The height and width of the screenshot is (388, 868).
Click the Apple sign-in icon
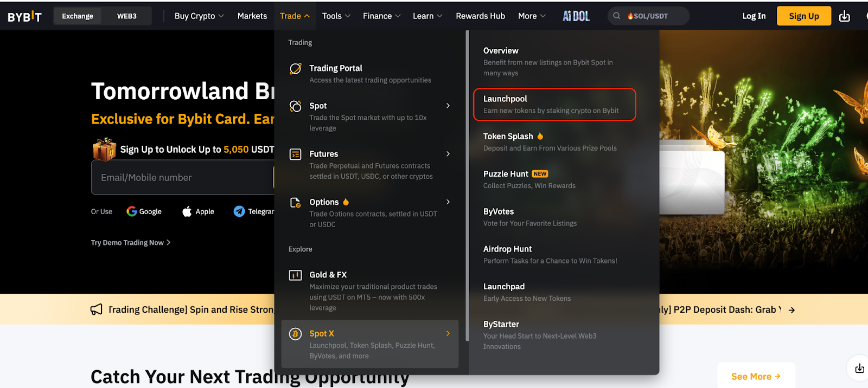click(x=187, y=211)
